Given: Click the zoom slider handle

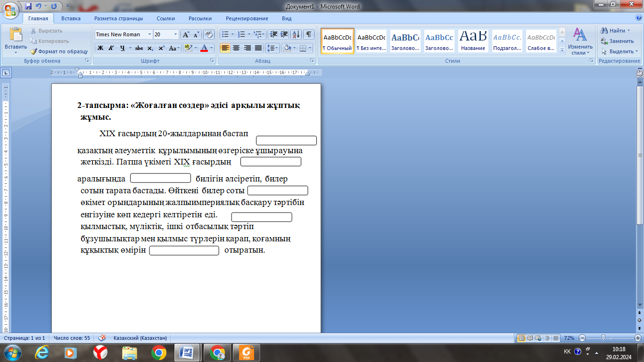Looking at the screenshot, I should (x=603, y=338).
